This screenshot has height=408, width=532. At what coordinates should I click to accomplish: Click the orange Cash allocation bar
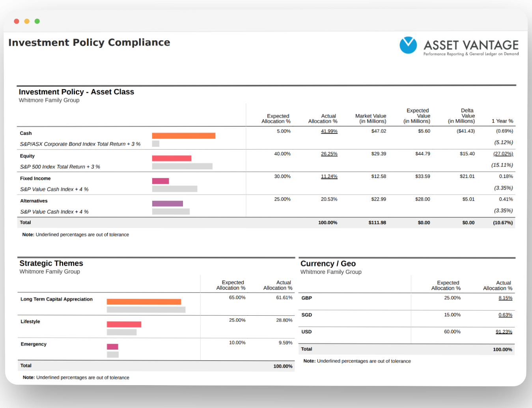point(184,136)
